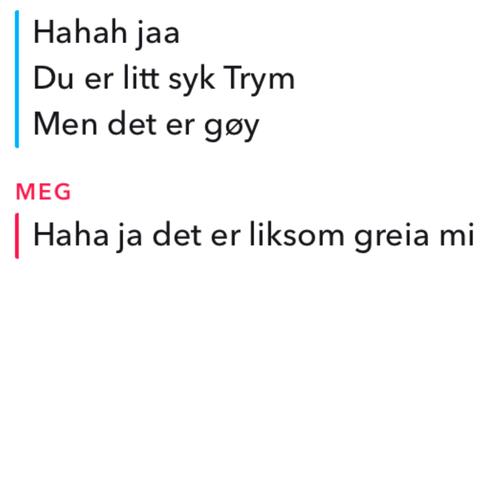Tap the word "greia" in my message
Screen dimensions: 500x500
tap(391, 237)
